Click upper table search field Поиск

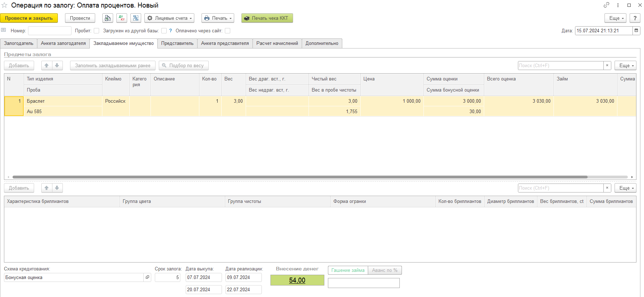[561, 65]
